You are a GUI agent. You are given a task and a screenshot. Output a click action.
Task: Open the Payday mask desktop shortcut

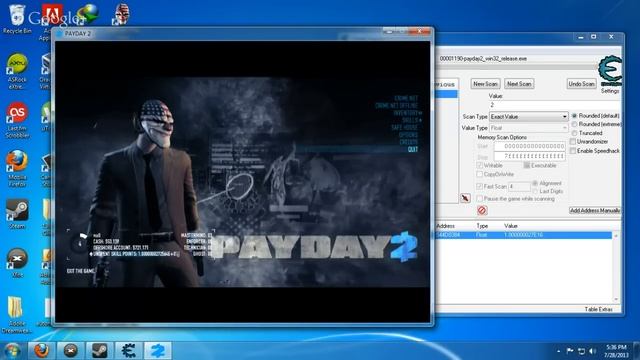(121, 14)
